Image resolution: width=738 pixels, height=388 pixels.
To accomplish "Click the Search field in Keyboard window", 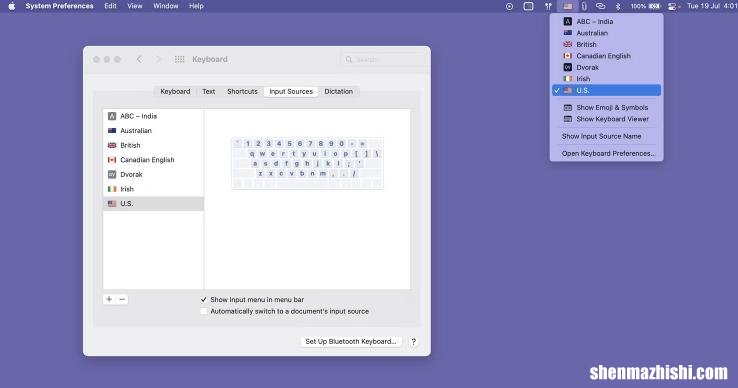I will tap(383, 59).
